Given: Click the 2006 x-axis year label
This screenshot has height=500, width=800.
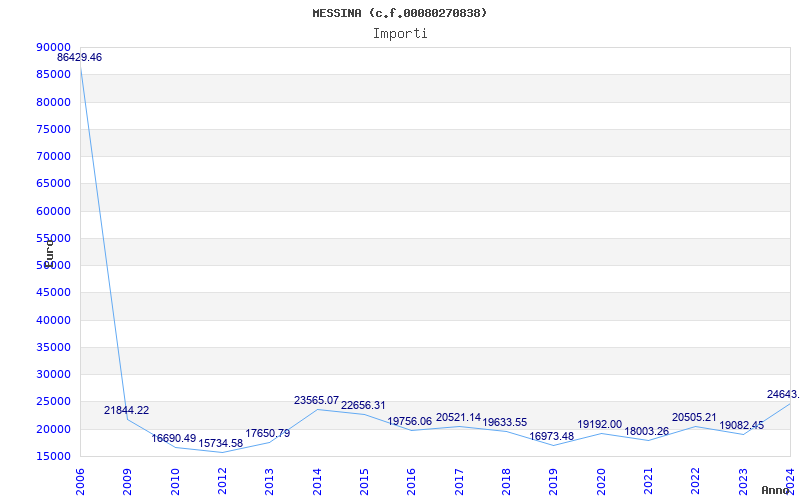Looking at the screenshot, I should tap(80, 482).
